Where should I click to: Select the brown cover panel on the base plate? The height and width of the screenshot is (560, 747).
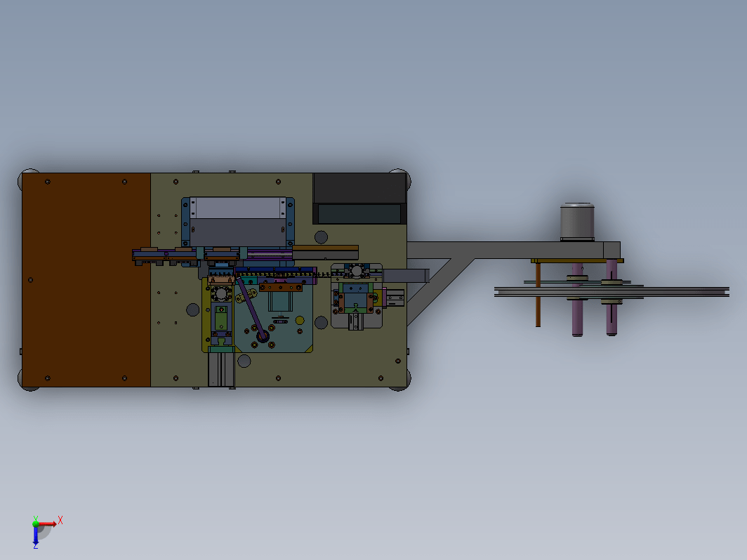[86, 279]
